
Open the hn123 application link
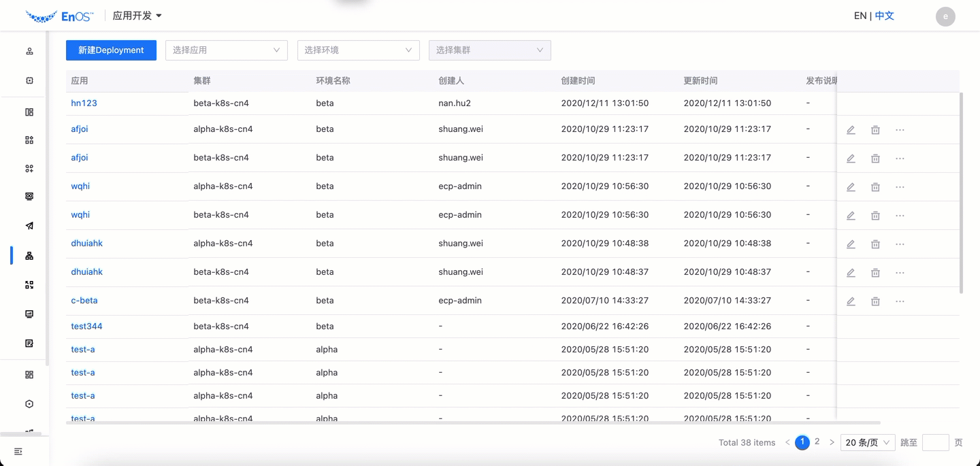84,103
